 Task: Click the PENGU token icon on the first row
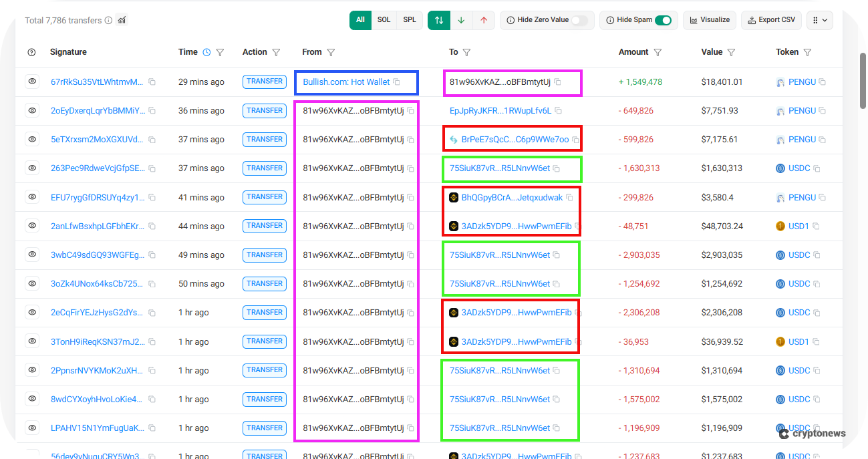coord(780,82)
